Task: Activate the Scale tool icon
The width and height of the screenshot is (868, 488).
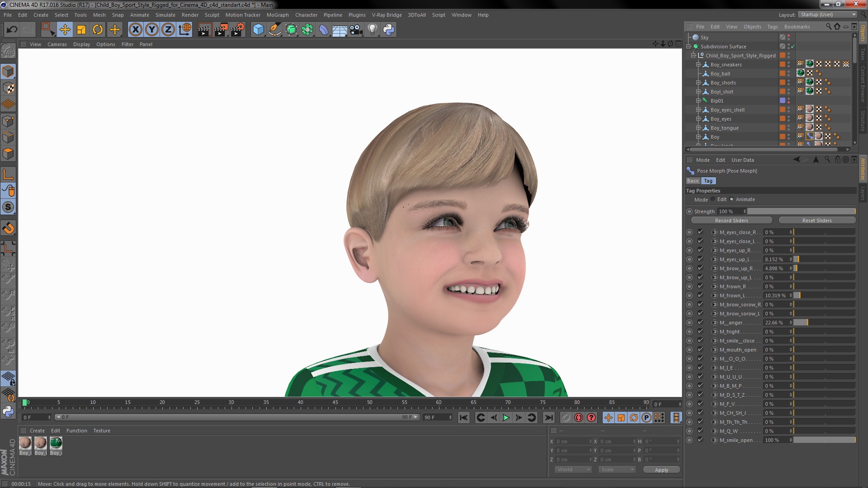Action: [x=81, y=30]
